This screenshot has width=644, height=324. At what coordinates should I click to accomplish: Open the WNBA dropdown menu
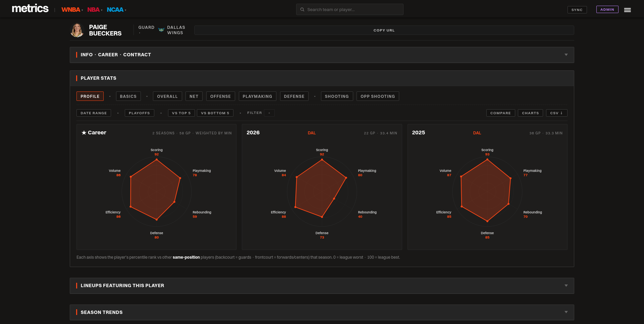click(72, 10)
